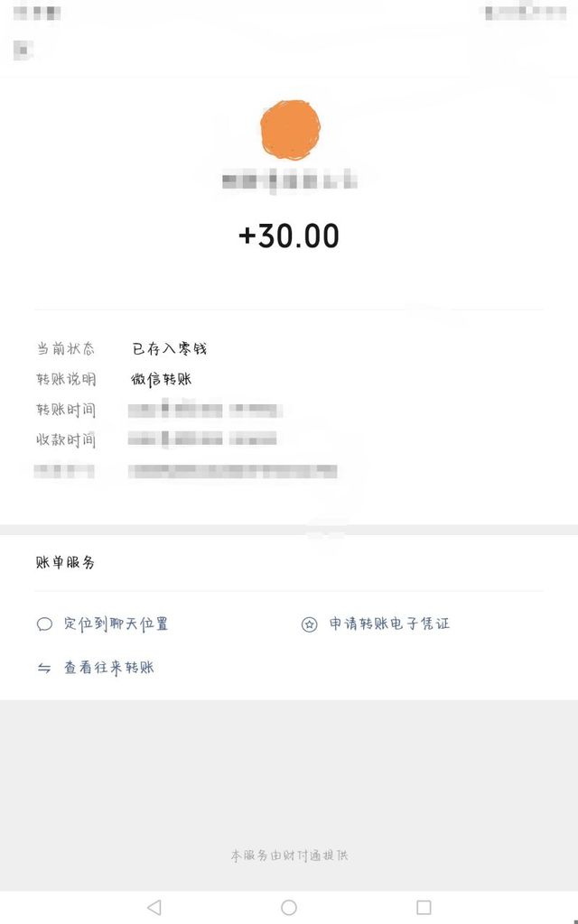Image resolution: width=578 pixels, height=924 pixels.
Task: Click the swap arrows icon beside 查看往来转账
Action: tap(44, 669)
